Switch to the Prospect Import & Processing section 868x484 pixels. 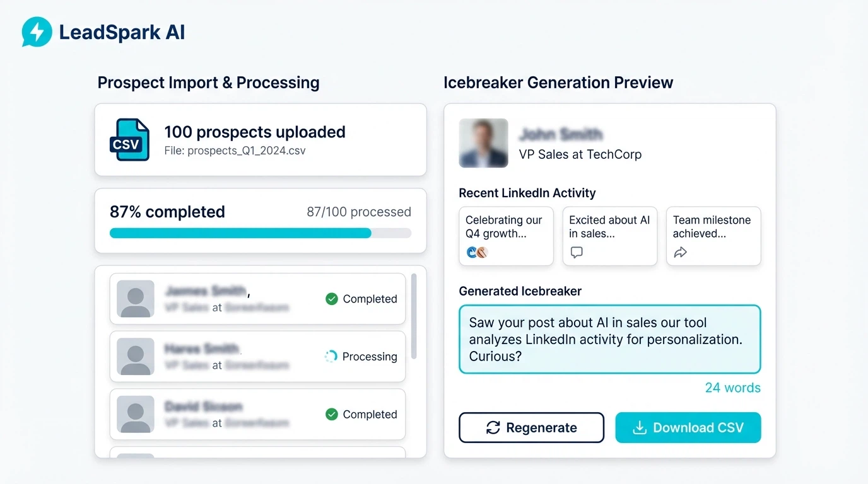click(x=208, y=83)
